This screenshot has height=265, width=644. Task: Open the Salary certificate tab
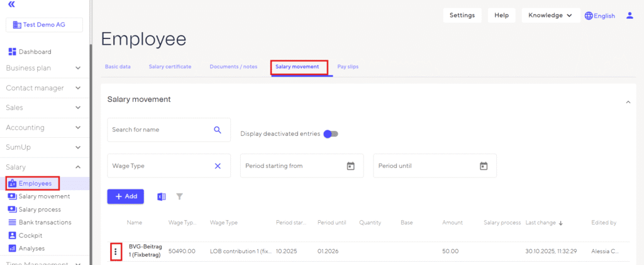click(x=170, y=67)
